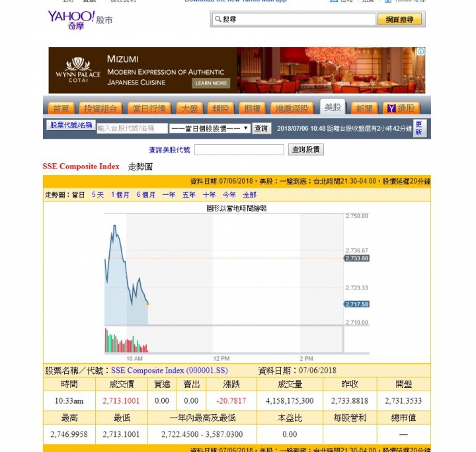Click the 總市值 column header
476x452 pixels.
click(x=403, y=418)
